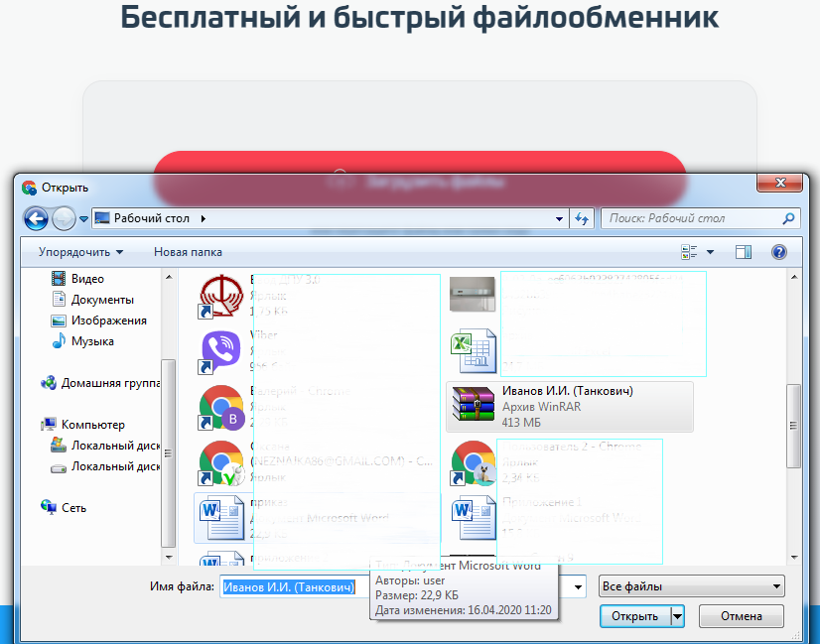This screenshot has height=644, width=820.
Task: Go back using the blue Back arrow
Action: [36, 218]
